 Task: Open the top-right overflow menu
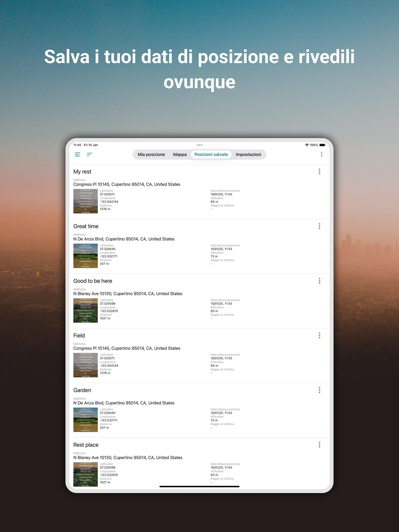321,154
